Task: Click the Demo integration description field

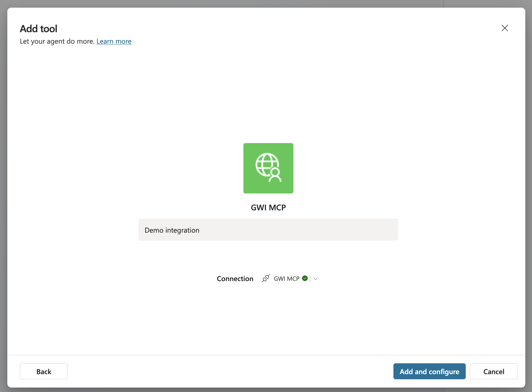Action: pos(268,230)
